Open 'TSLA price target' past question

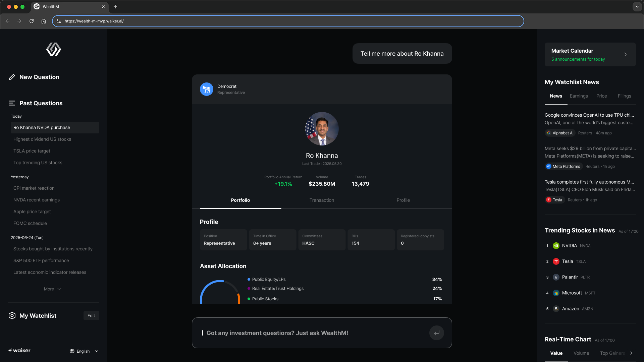point(32,151)
